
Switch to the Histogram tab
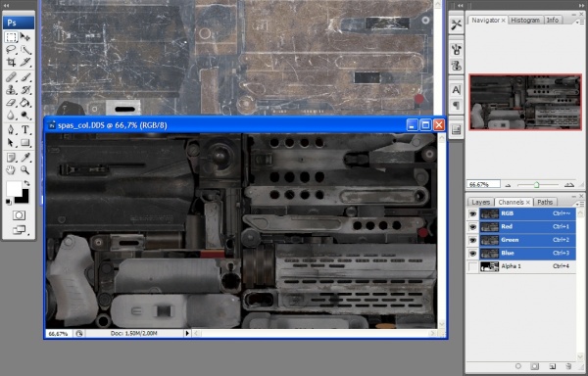click(x=525, y=21)
